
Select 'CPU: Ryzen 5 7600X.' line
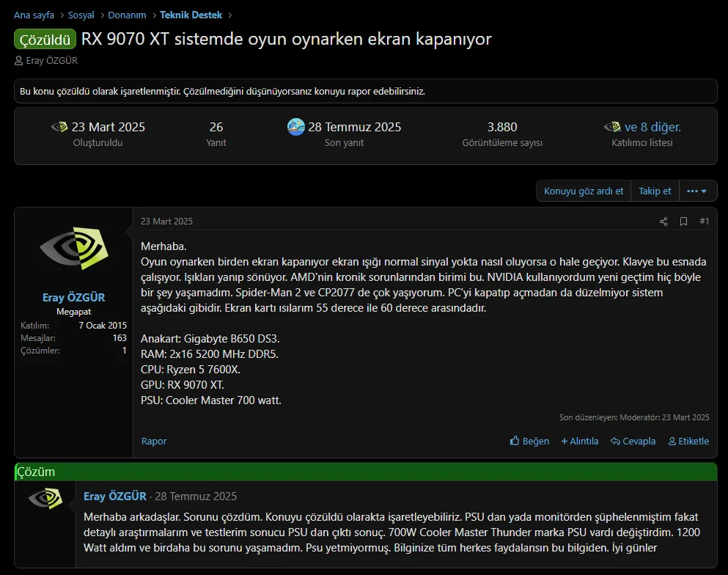click(x=191, y=370)
